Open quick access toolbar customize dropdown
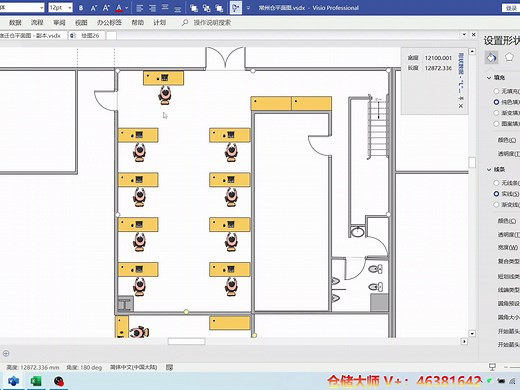This screenshot has height=390, width=520. point(248,8)
